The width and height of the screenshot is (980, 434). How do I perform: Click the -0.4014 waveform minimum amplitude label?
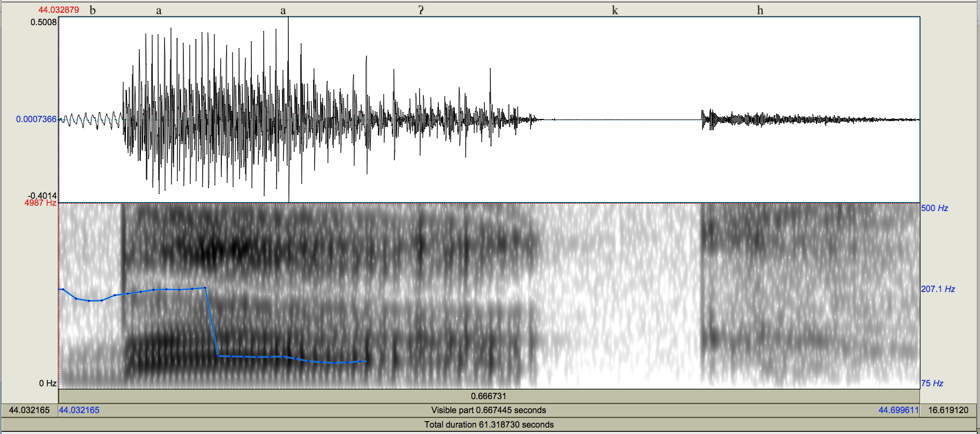42,196
